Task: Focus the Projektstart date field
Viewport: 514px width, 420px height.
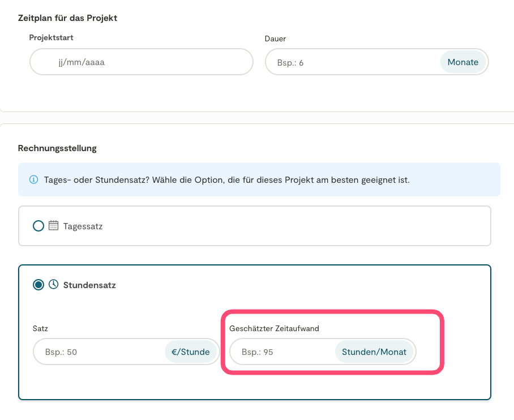Action: pos(141,62)
